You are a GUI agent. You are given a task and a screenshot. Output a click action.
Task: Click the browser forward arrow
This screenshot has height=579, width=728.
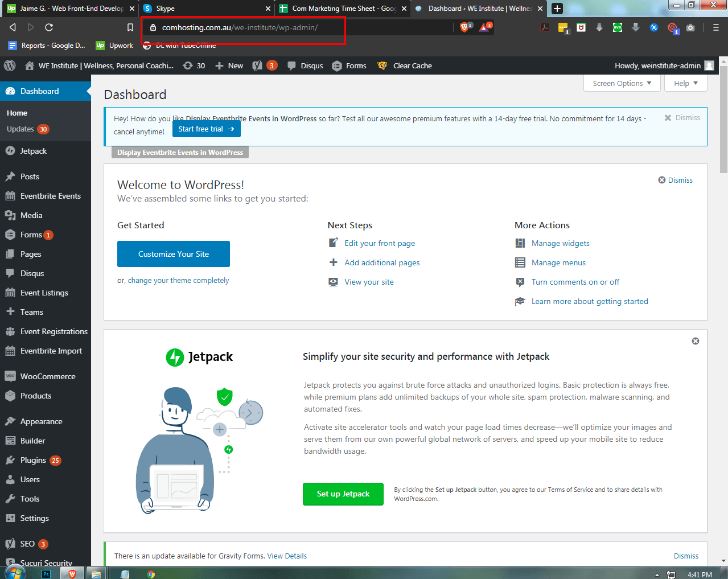(x=31, y=27)
